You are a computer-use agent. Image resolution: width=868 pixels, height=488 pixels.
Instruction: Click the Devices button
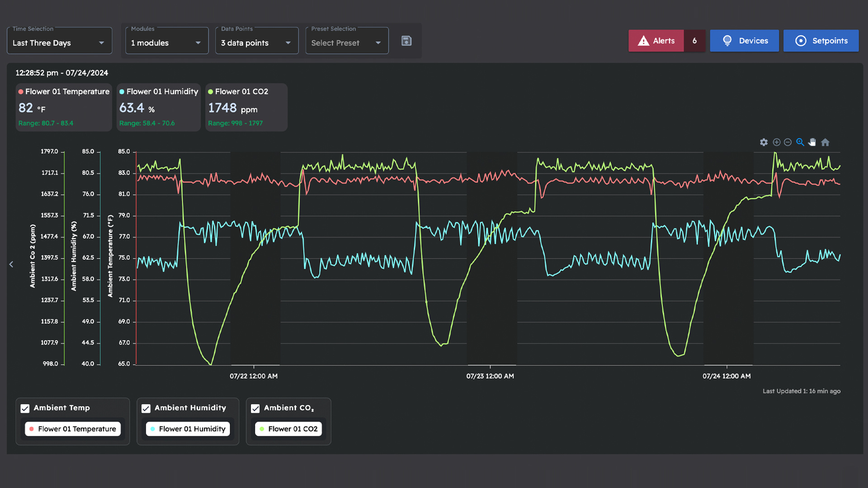(x=744, y=41)
